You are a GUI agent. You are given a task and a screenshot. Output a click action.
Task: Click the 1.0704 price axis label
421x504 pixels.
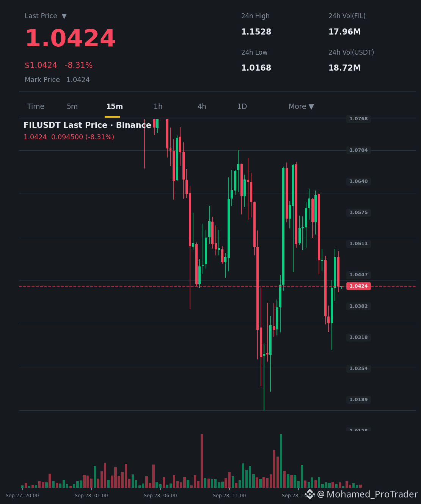tap(358, 150)
